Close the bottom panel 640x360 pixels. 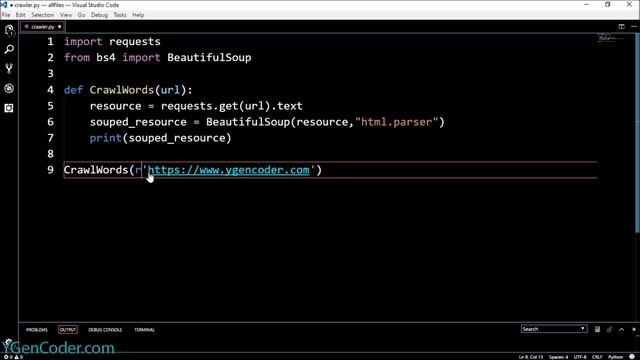click(634, 329)
